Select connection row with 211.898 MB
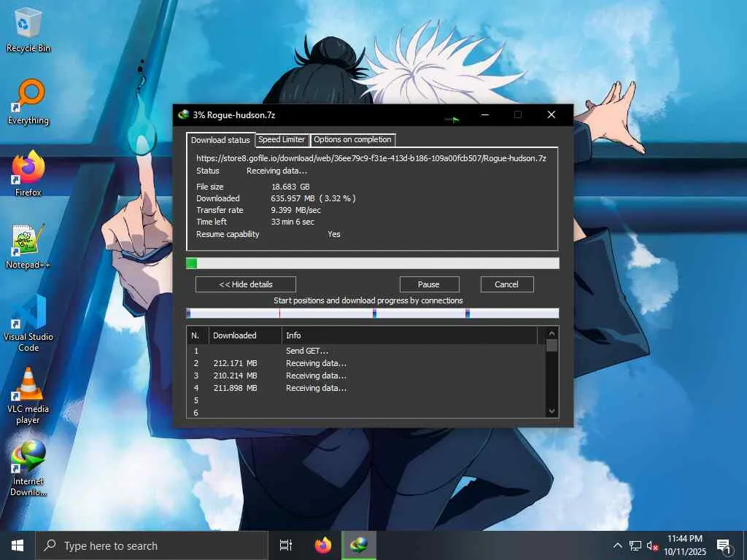 [x=366, y=388]
